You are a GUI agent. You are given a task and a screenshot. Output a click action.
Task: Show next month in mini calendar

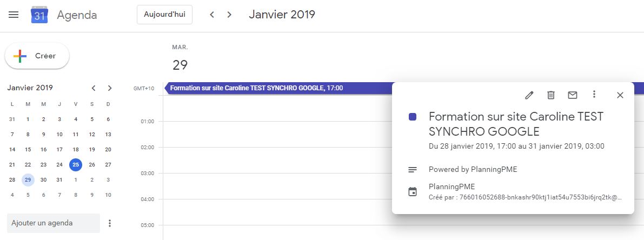[110, 88]
